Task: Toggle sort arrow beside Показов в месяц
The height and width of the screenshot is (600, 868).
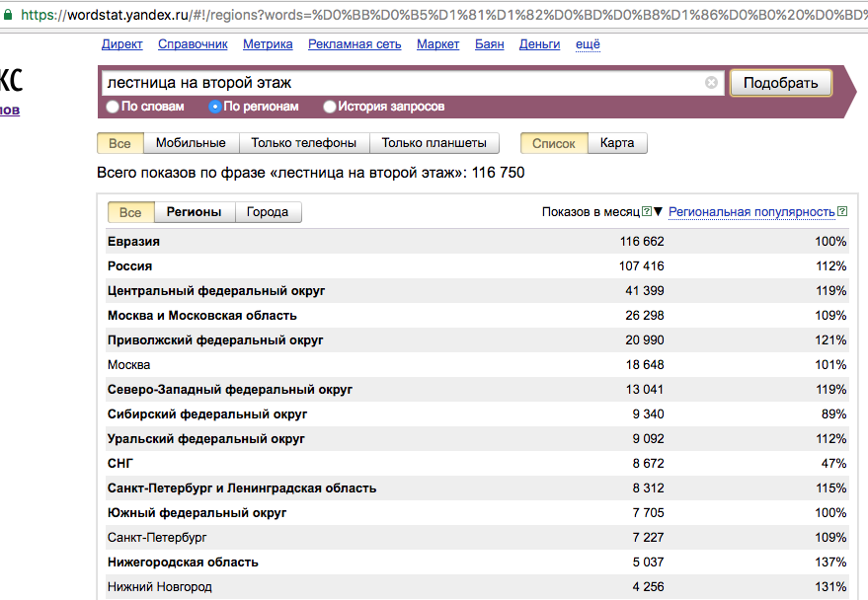Action: coord(659,212)
